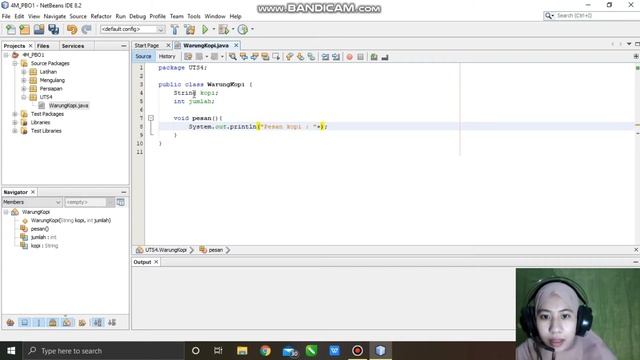Click pesan in the breadcrumb bar
640x360 pixels.
[x=216, y=250]
